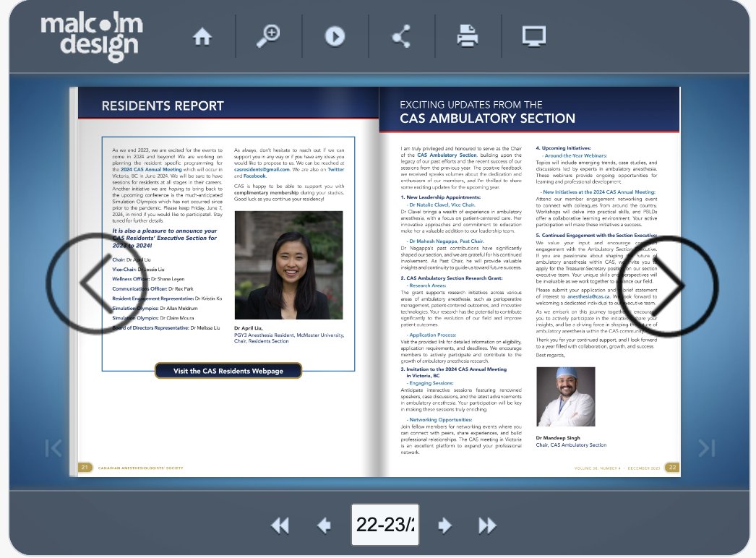Click '4. Upcoming Initiatives' heading
Screen dimensions: 756x558
tap(563, 148)
